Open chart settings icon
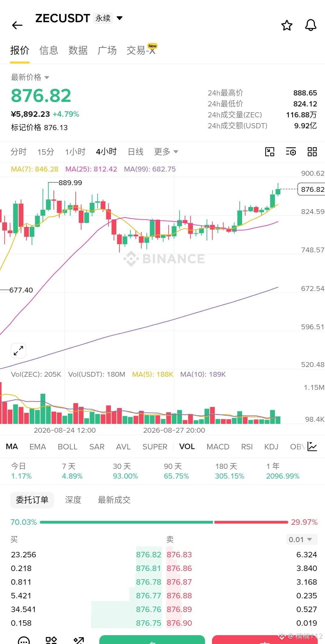 (291, 151)
